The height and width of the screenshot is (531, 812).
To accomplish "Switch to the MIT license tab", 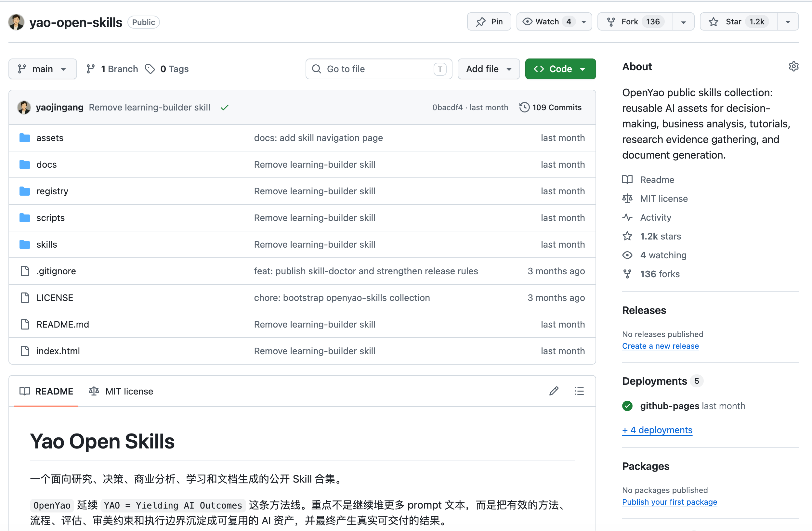I will click(121, 391).
